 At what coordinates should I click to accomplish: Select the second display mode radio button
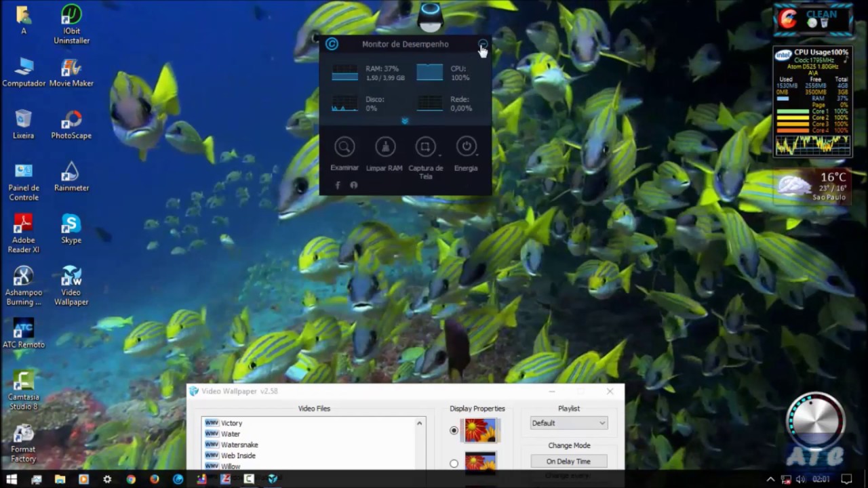454,464
